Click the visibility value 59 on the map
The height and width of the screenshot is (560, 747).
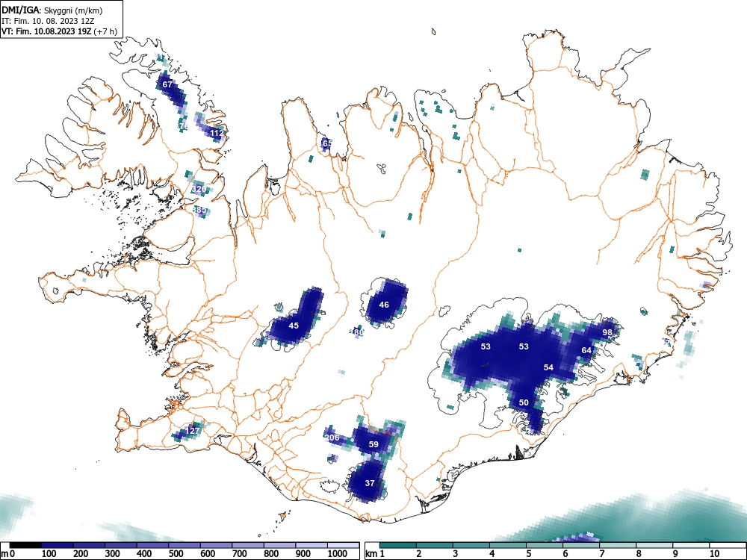point(373,445)
